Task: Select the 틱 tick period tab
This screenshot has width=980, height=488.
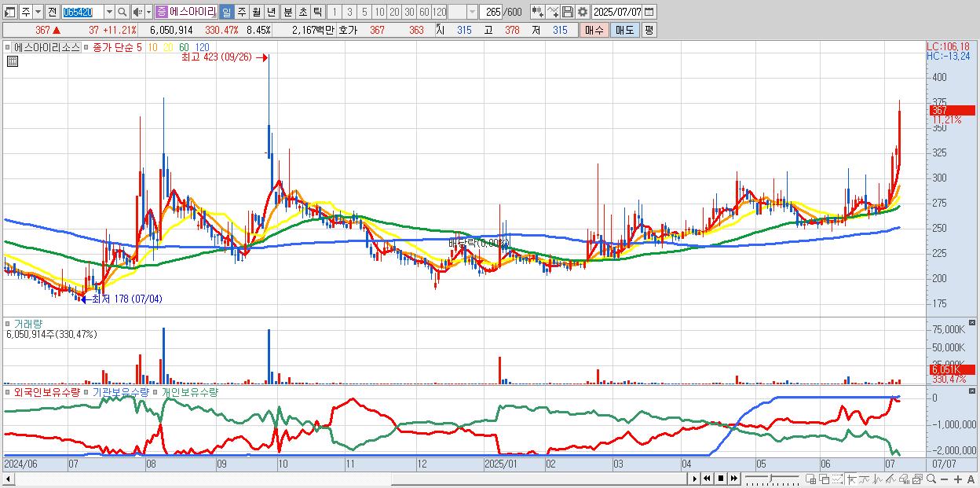Action: click(317, 12)
